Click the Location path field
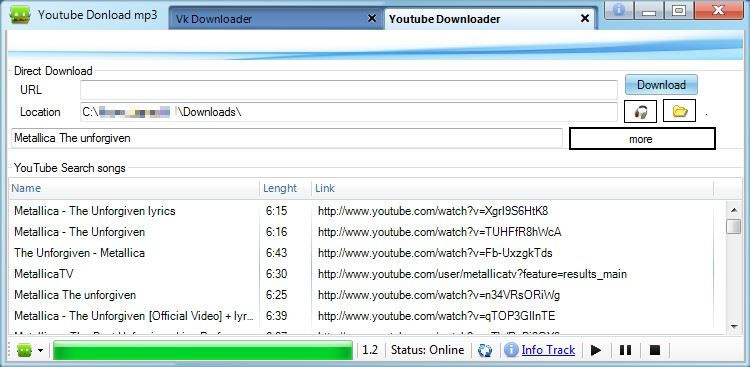 click(x=349, y=112)
